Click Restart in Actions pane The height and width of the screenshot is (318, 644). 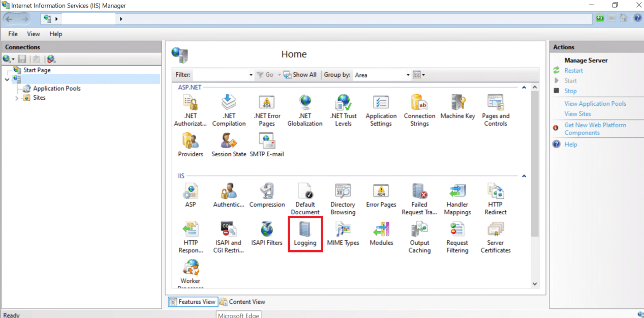pos(573,71)
